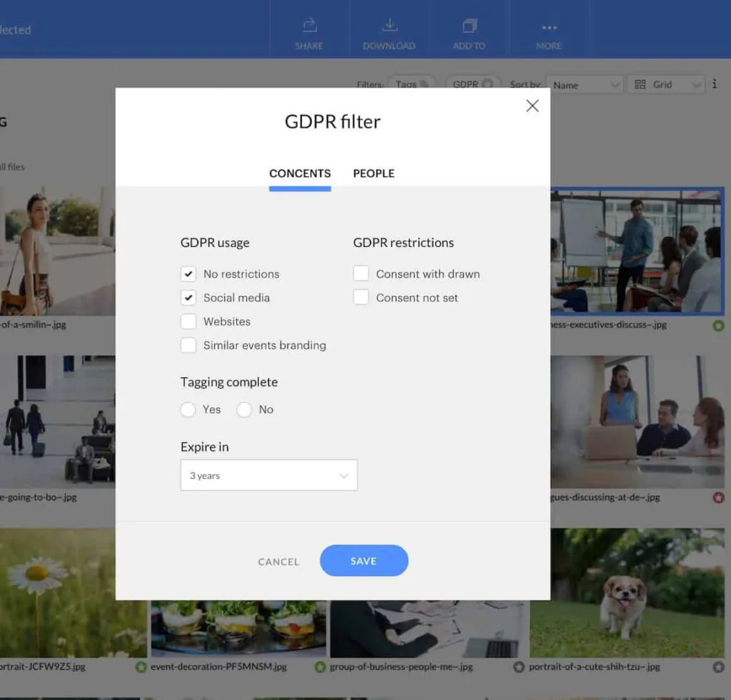731x700 pixels.
Task: Click the Tags filter chip
Action: [412, 84]
